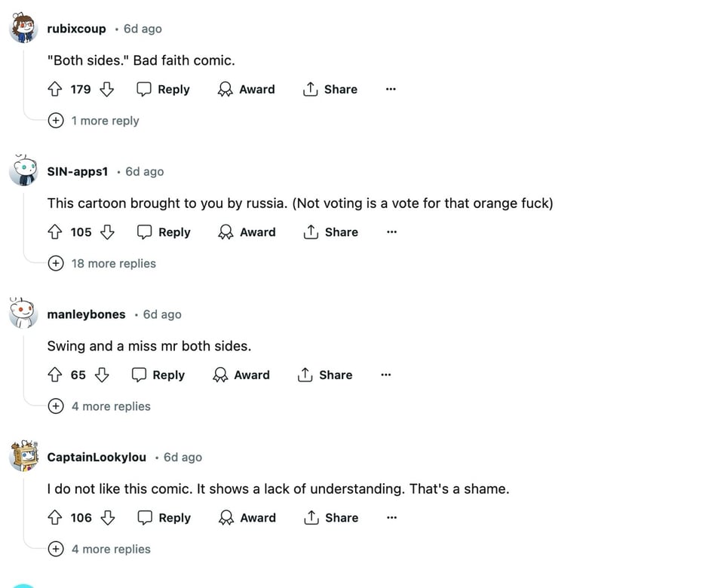Open more options for rubixcoup's comment
This screenshot has width=724, height=588.
pos(390,89)
